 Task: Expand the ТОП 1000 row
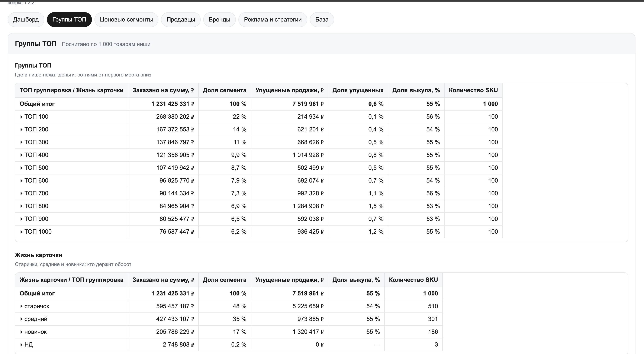tap(21, 232)
